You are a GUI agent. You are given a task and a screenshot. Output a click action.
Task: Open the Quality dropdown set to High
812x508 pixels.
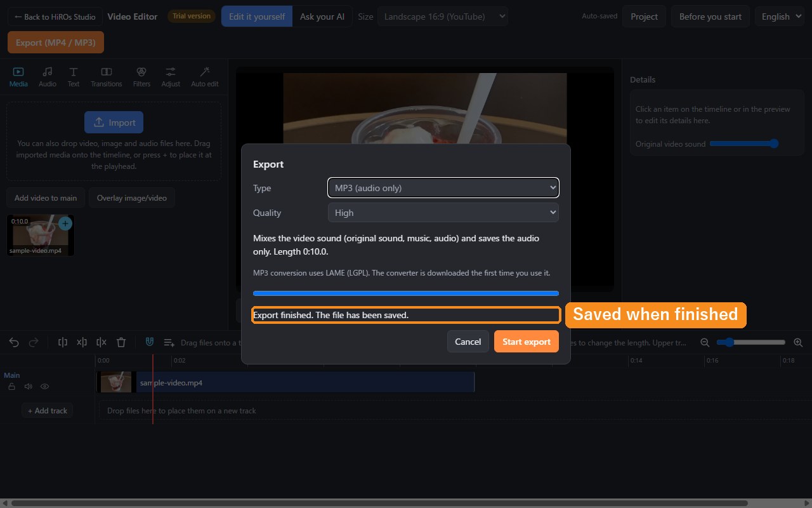point(443,213)
